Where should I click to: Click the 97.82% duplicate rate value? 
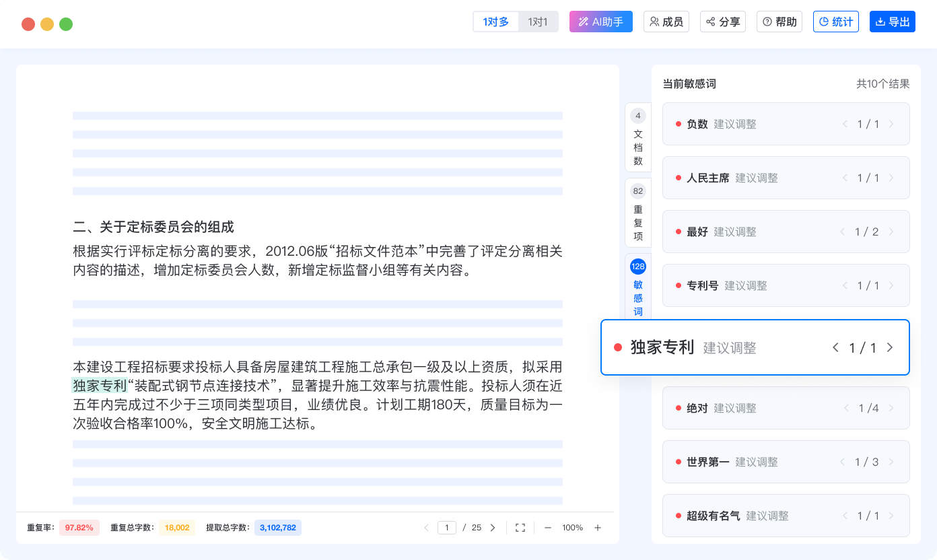tap(79, 528)
